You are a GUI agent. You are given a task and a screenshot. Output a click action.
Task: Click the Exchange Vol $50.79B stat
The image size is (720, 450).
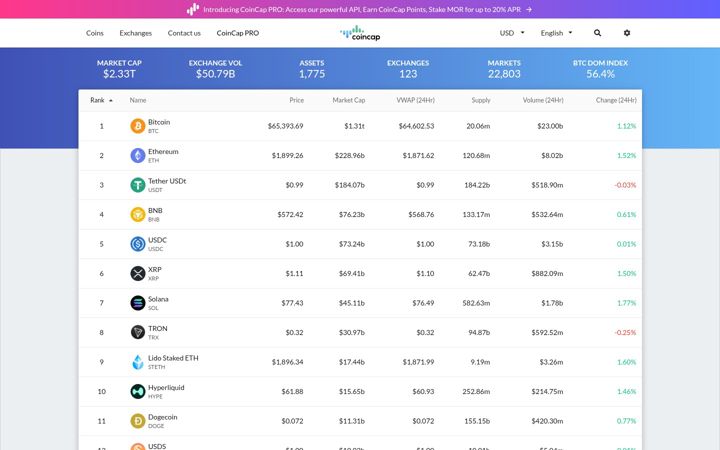215,69
